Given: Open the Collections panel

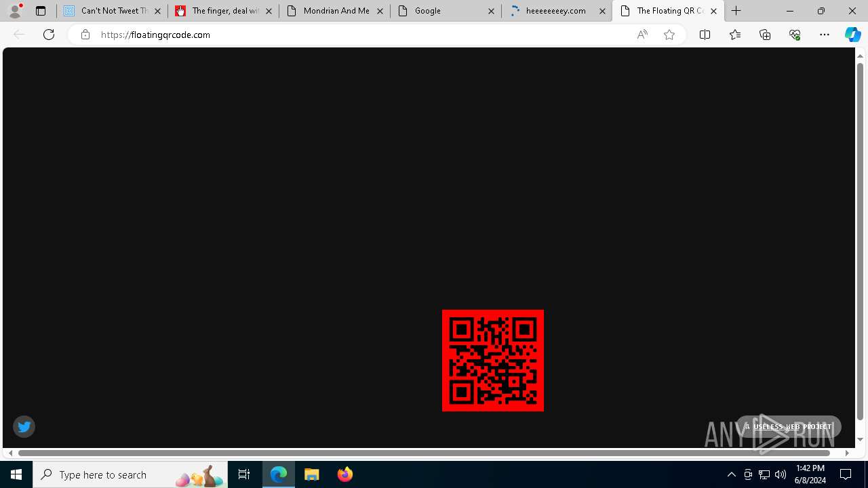Looking at the screenshot, I should [765, 35].
